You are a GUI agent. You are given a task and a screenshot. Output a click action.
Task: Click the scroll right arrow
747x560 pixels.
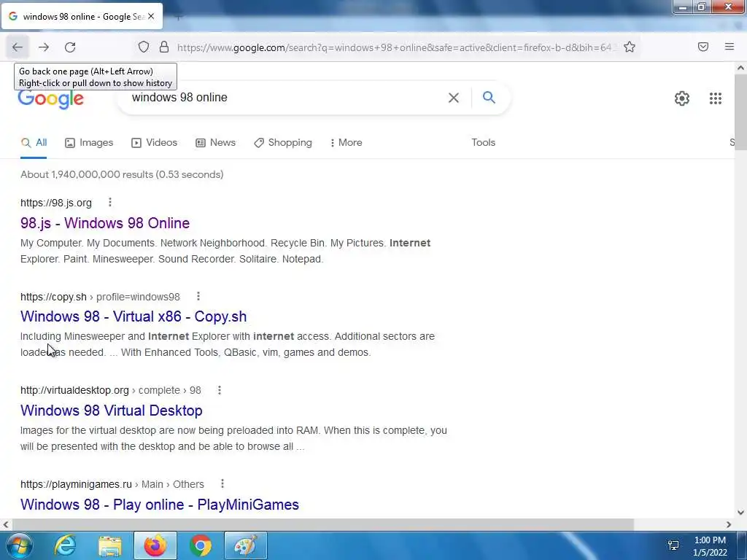click(x=729, y=524)
